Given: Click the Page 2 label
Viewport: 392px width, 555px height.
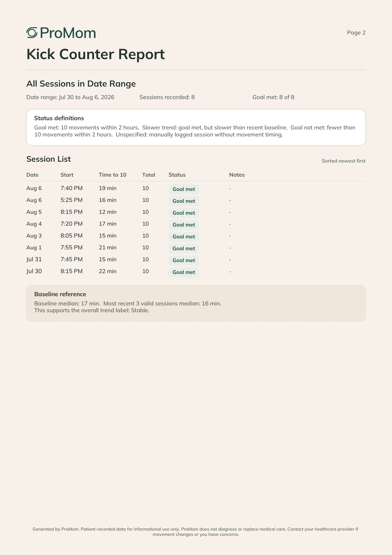Looking at the screenshot, I should pos(356,33).
